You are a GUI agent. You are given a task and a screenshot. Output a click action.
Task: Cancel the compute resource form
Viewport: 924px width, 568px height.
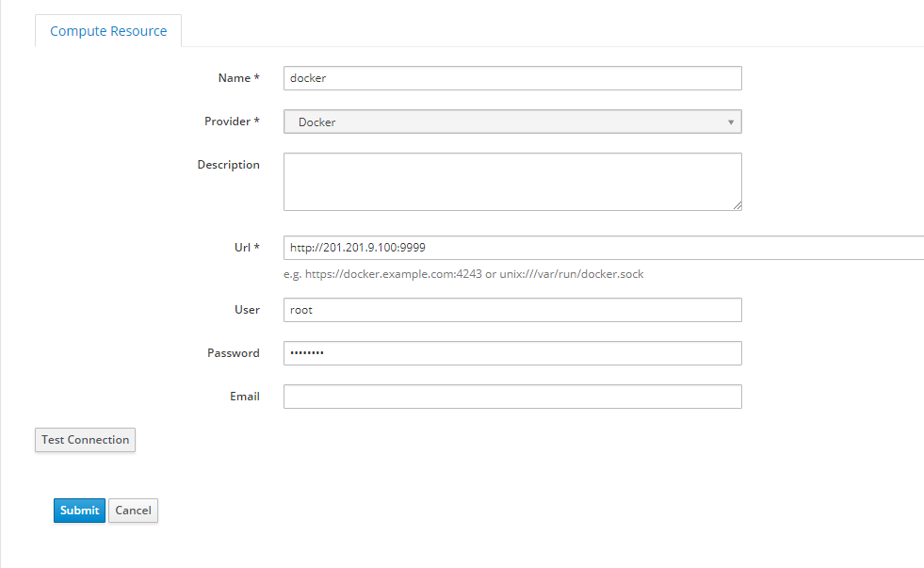[133, 511]
